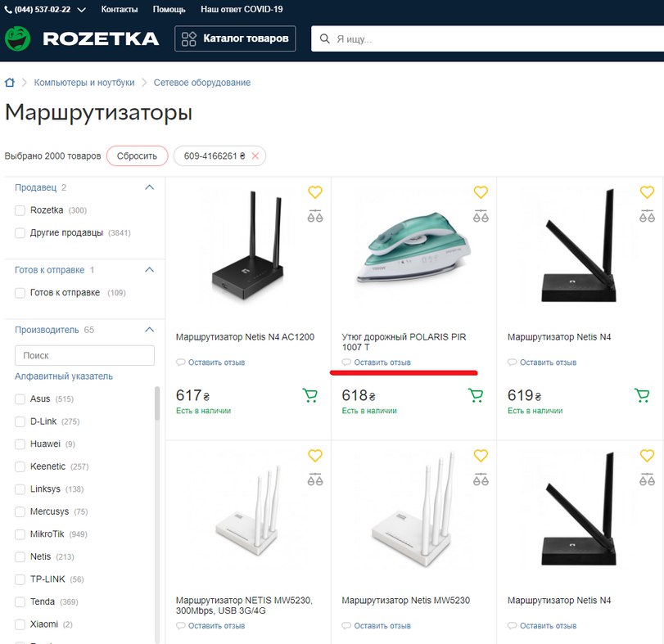Screen dimensions: 664x644
Task: Compare NETIS MW5230 300Mbps USB 3G/4G router
Action: (x=314, y=480)
